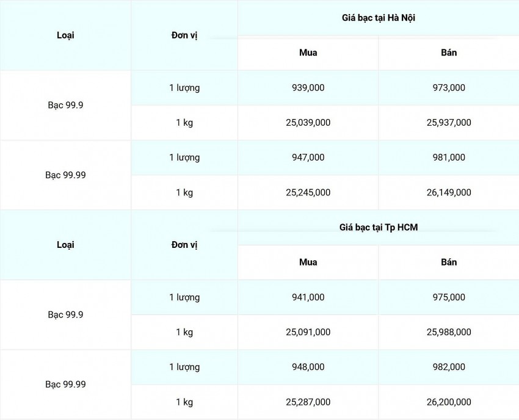
Task: Select the 981,000 sell price cell
Action: point(449,157)
